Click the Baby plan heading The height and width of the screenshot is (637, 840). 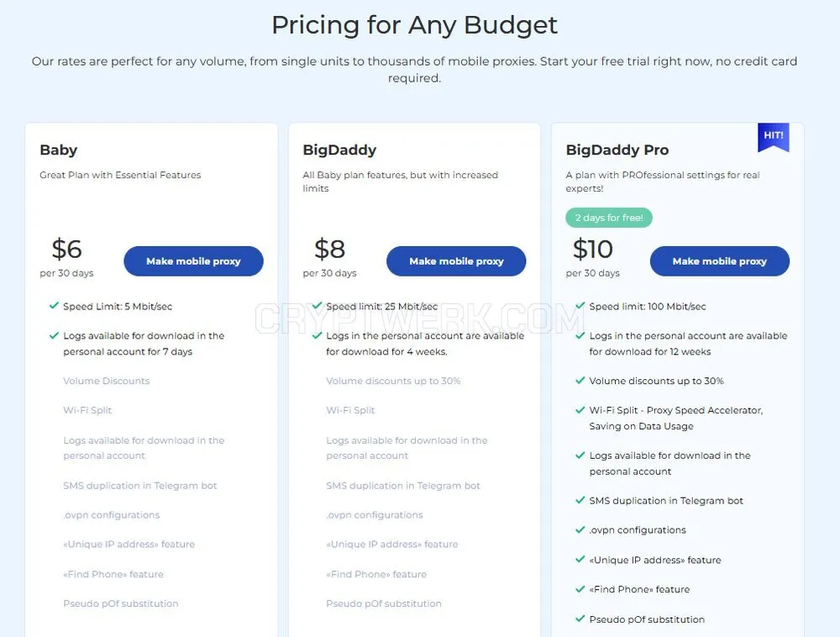(59, 150)
